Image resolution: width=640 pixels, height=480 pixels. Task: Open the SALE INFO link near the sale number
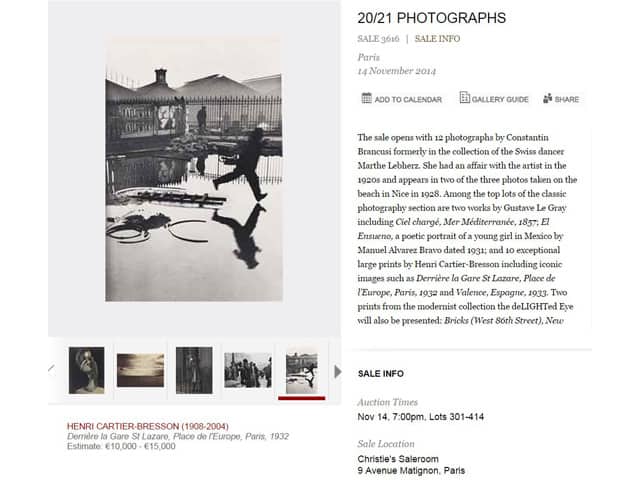pos(437,39)
